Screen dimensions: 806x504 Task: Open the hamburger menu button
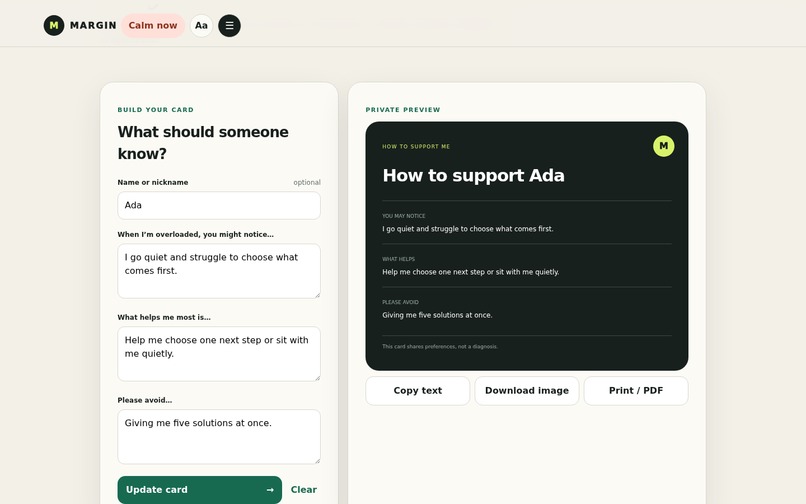click(229, 25)
